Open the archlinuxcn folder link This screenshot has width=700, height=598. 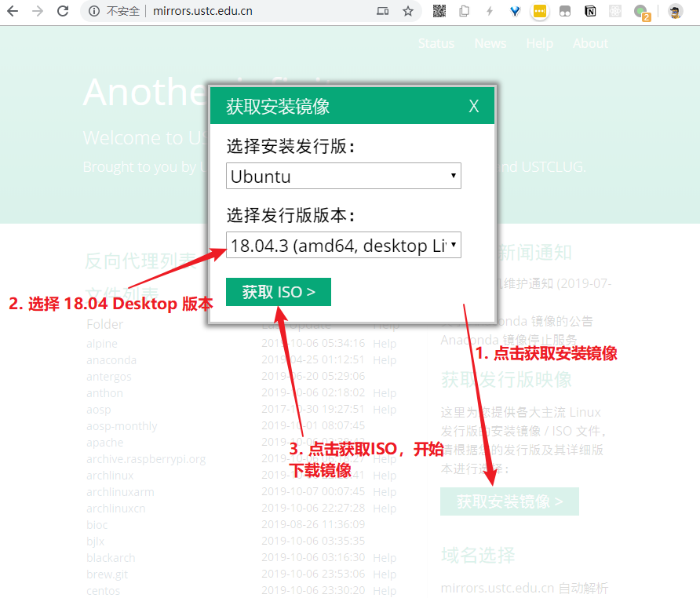115,509
